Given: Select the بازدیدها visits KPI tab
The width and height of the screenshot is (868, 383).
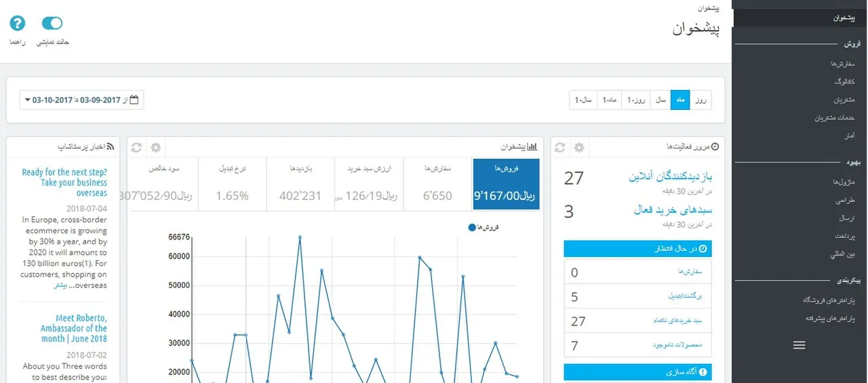Looking at the screenshot, I should pos(300,184).
